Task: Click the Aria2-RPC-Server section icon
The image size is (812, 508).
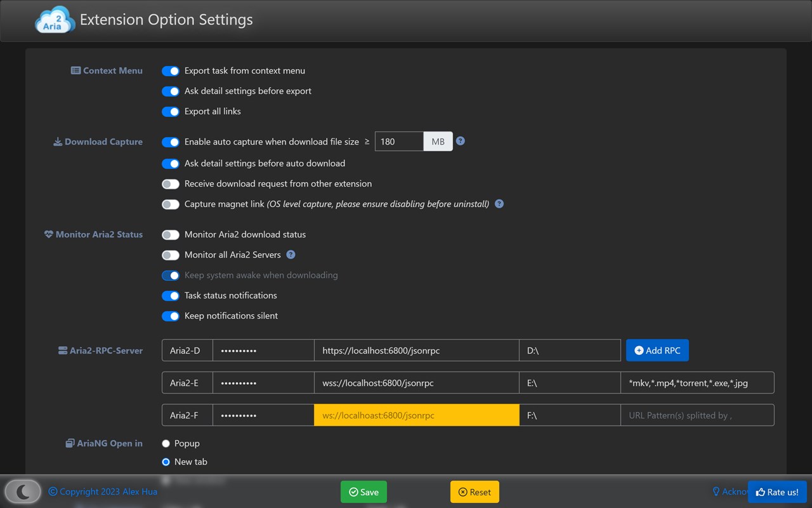Action: 62,351
